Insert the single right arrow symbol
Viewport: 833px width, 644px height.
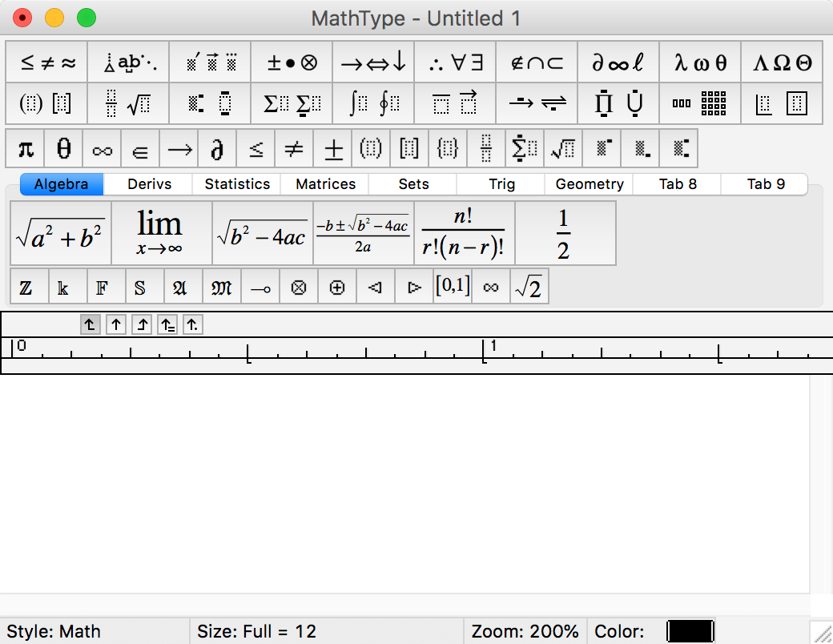pos(179,148)
